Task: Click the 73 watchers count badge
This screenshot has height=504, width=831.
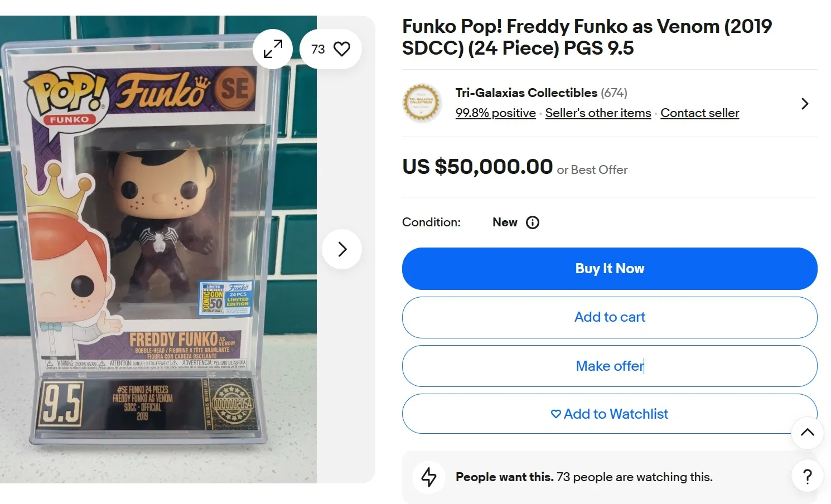Action: pos(318,49)
